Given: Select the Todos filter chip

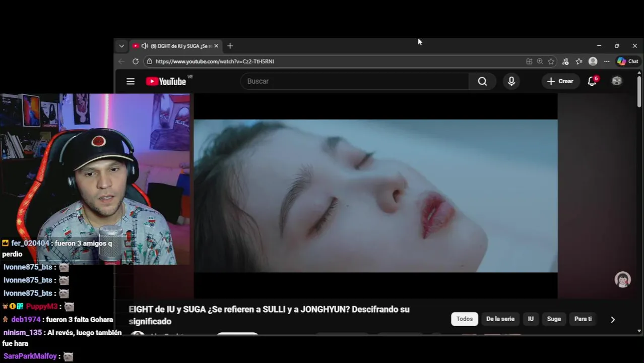Looking at the screenshot, I should pos(465,319).
